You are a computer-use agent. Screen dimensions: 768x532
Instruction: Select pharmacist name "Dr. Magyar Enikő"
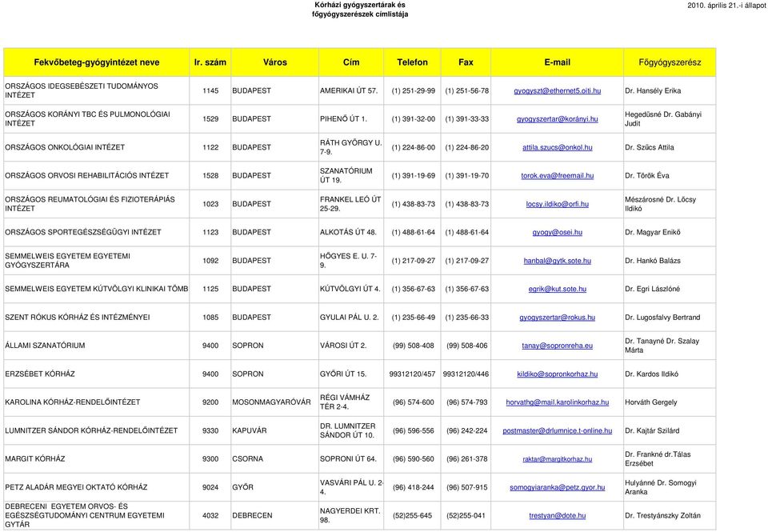[x=653, y=232]
